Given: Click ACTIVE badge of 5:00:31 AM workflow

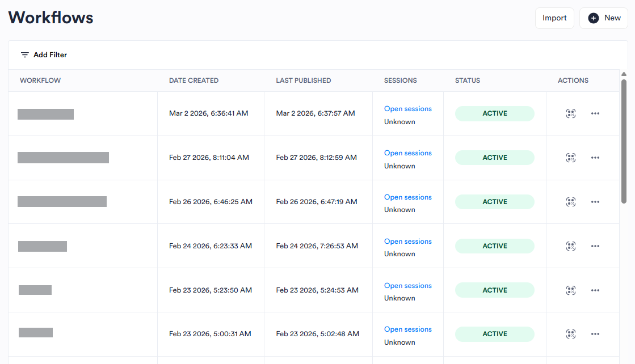Looking at the screenshot, I should coord(494,334).
